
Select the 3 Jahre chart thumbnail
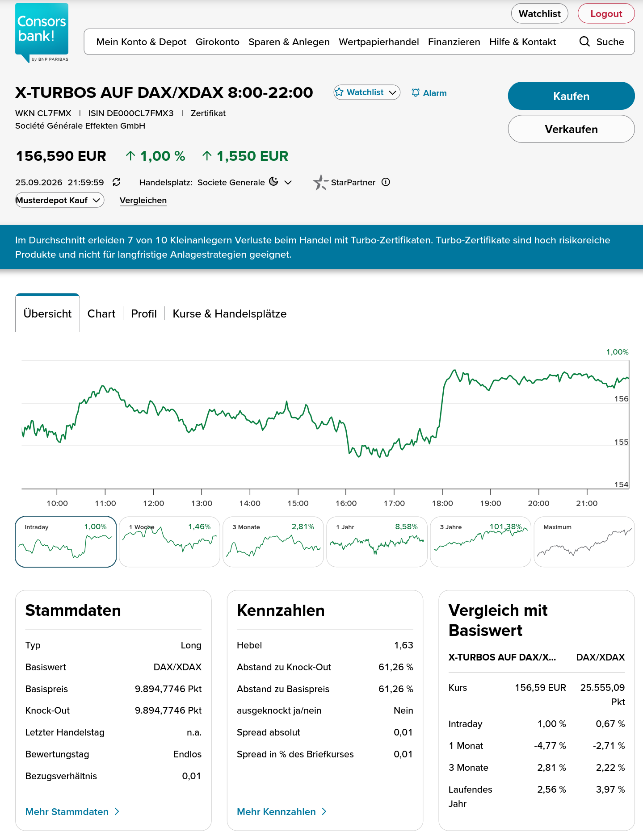click(480, 542)
